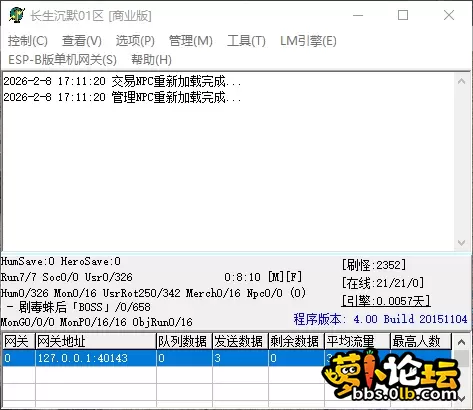Image resolution: width=473 pixels, height=410 pixels.
Task: Click the gateway table scroll up arrow
Action: click(x=462, y=342)
